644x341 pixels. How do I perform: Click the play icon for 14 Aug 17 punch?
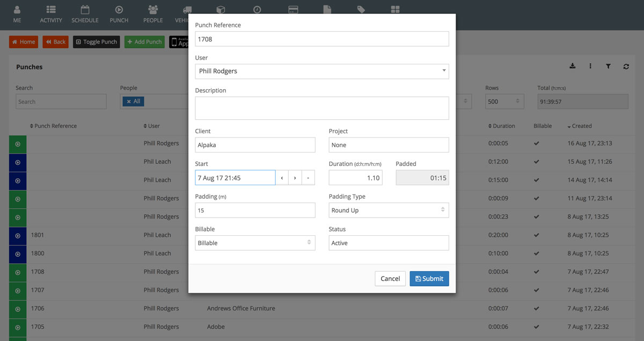pyautogui.click(x=18, y=180)
